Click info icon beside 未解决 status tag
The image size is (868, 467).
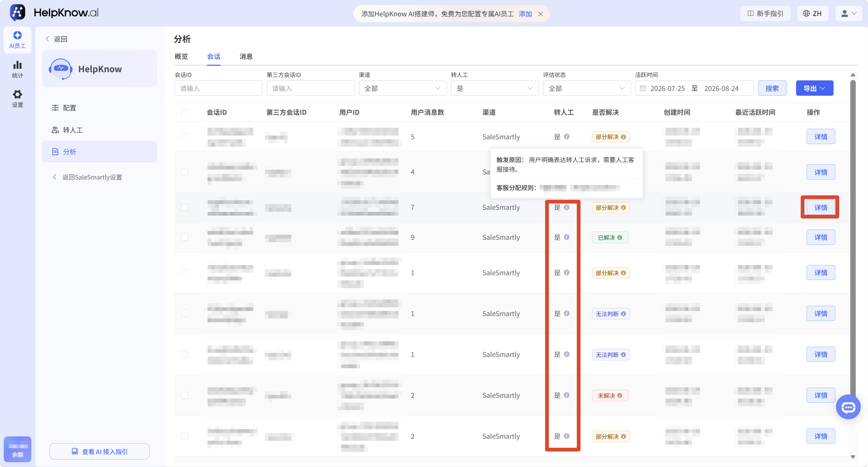(620, 395)
